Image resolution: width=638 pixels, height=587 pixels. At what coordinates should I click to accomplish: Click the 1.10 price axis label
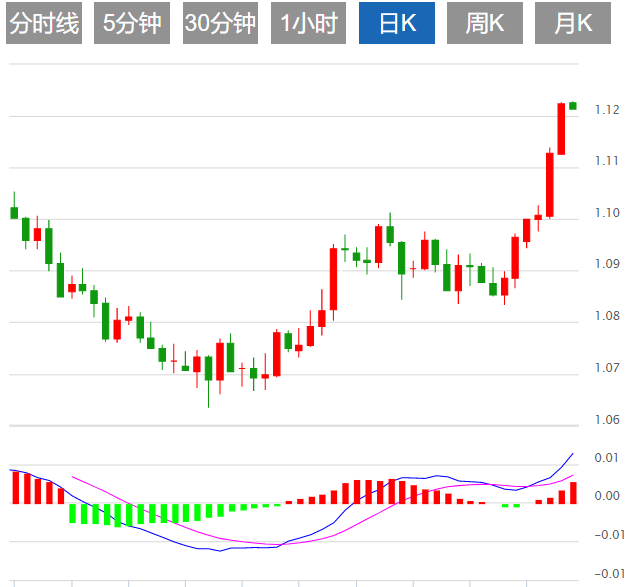click(x=607, y=212)
